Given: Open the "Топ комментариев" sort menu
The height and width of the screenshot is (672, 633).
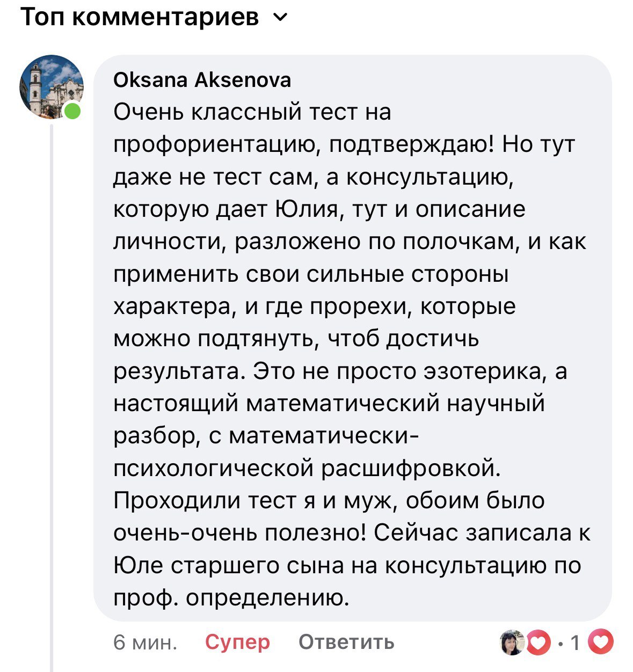Looking at the screenshot, I should pyautogui.click(x=141, y=18).
